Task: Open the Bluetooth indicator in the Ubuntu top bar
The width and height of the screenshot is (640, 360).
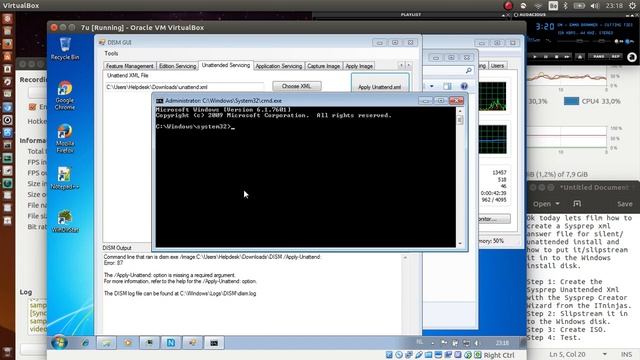Action: point(565,6)
